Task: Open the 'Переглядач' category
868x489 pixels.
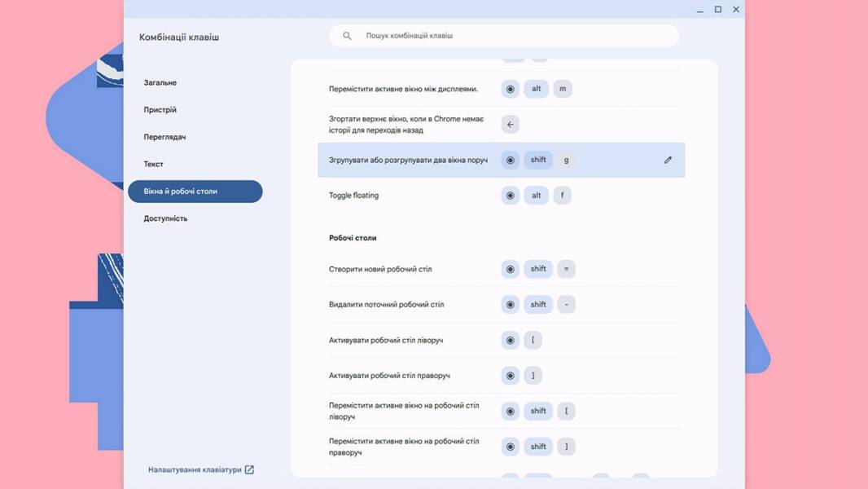Action: pos(164,137)
